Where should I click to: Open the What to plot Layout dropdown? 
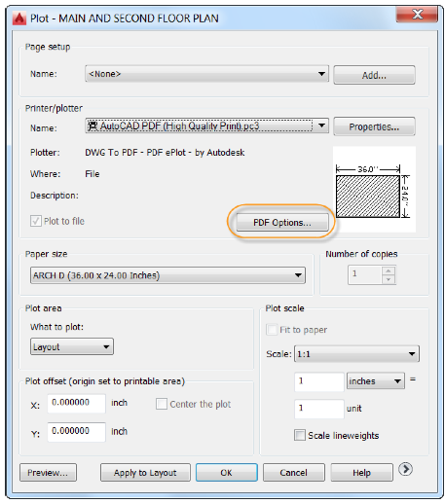point(72,346)
